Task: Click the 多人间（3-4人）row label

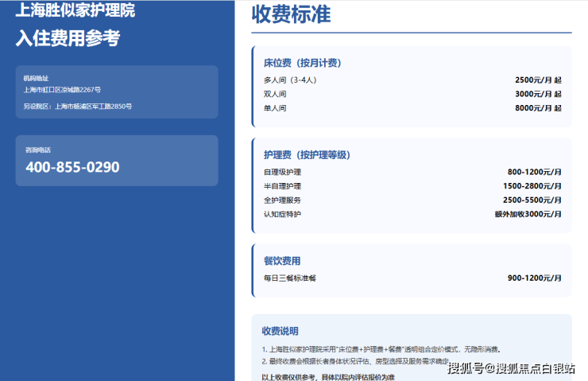Action: 290,80
